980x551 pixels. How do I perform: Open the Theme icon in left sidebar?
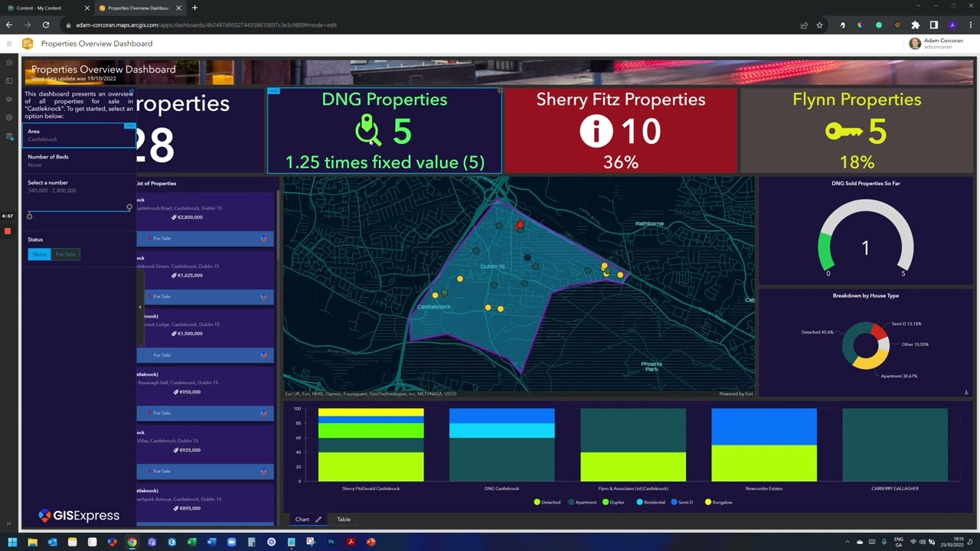point(9,99)
